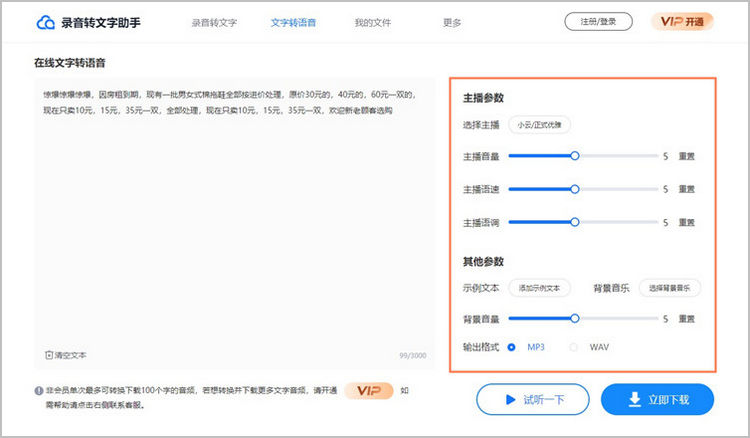Click 试听一下 to preview audio

click(x=532, y=399)
